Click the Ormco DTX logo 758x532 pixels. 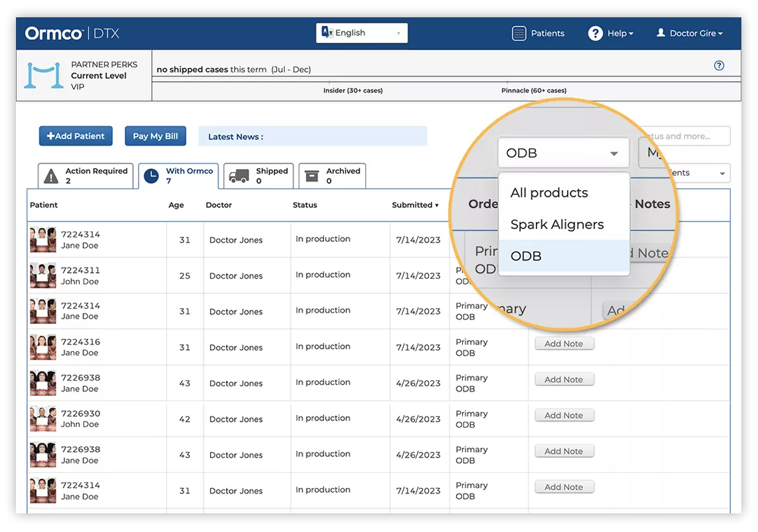pos(72,33)
